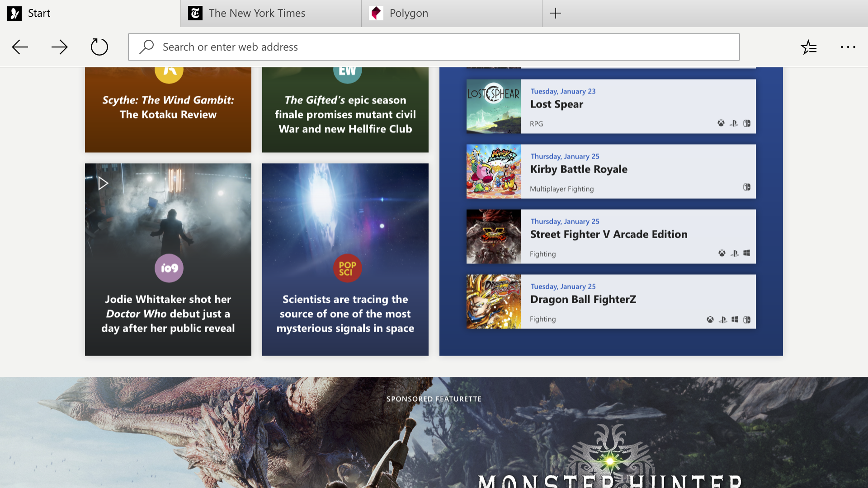Click the Dragon Ball FighterZ cover thumbnail

494,302
